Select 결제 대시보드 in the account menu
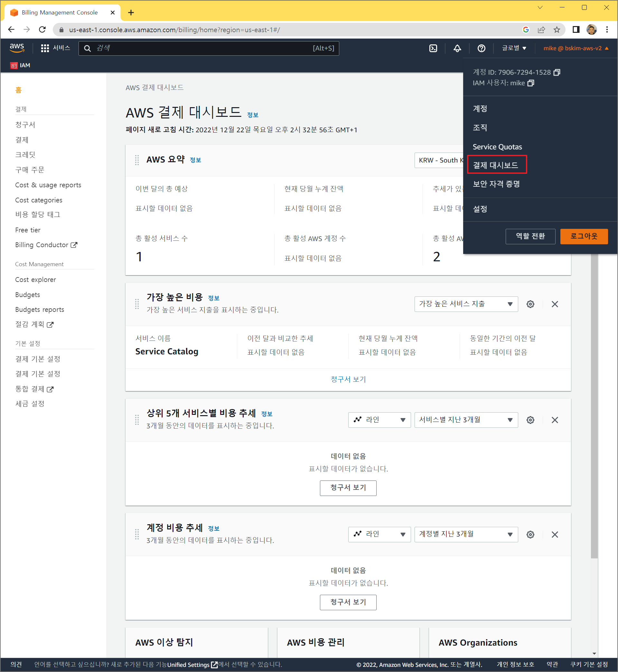This screenshot has height=672, width=618. 495,165
